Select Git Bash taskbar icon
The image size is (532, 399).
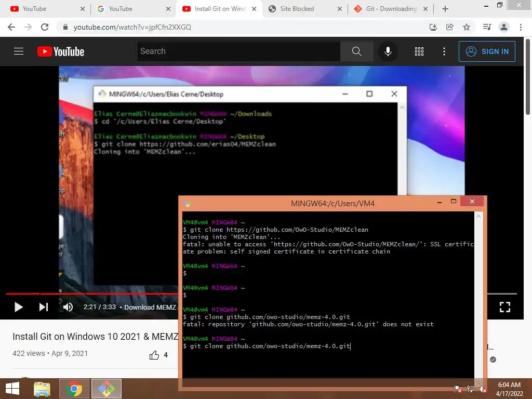point(107,389)
